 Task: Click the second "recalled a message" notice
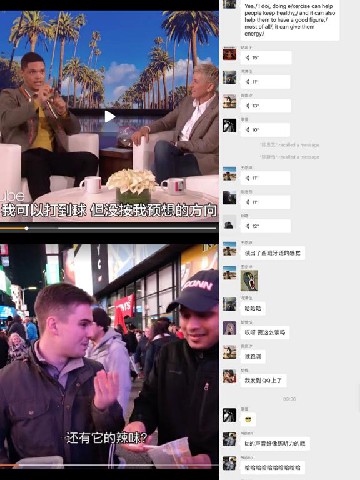click(290, 157)
